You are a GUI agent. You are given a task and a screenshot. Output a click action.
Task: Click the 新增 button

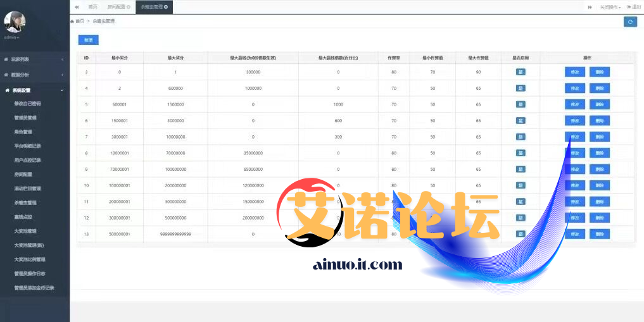tap(88, 40)
